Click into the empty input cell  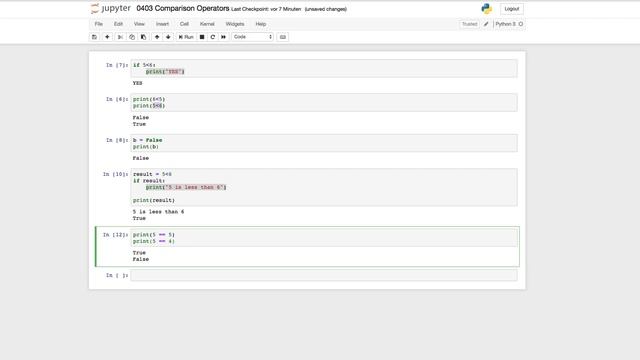[324, 275]
